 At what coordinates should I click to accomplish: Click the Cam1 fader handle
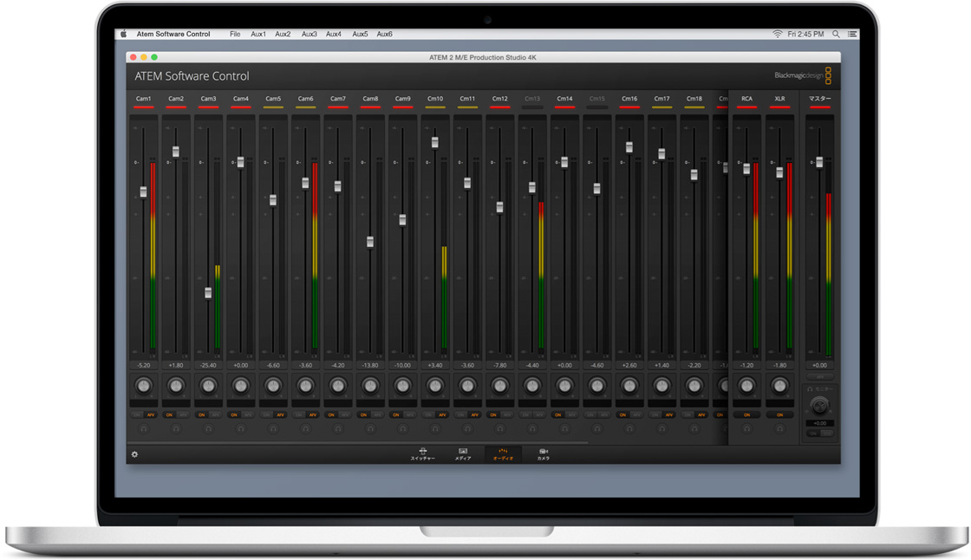[144, 192]
